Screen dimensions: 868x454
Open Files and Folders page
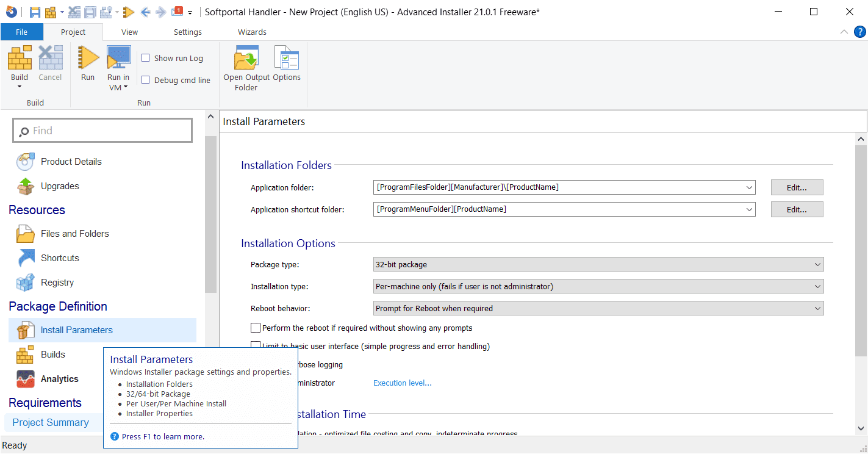coord(74,234)
